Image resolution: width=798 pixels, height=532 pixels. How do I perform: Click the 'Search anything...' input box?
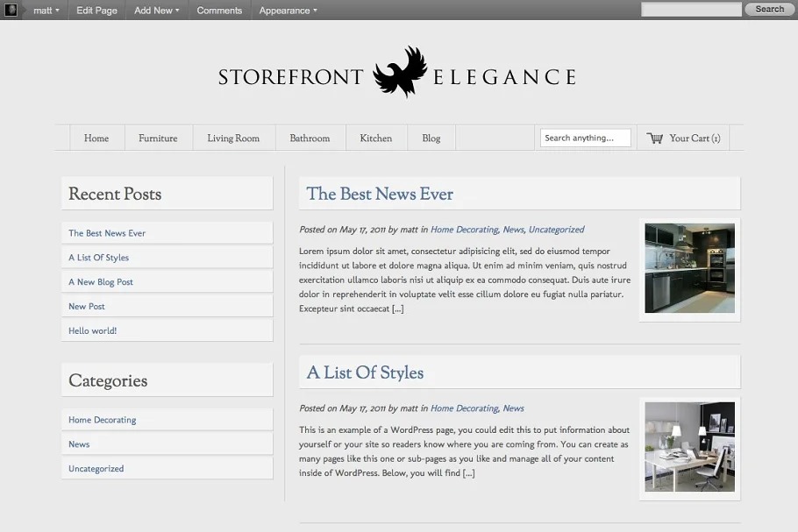coord(586,138)
